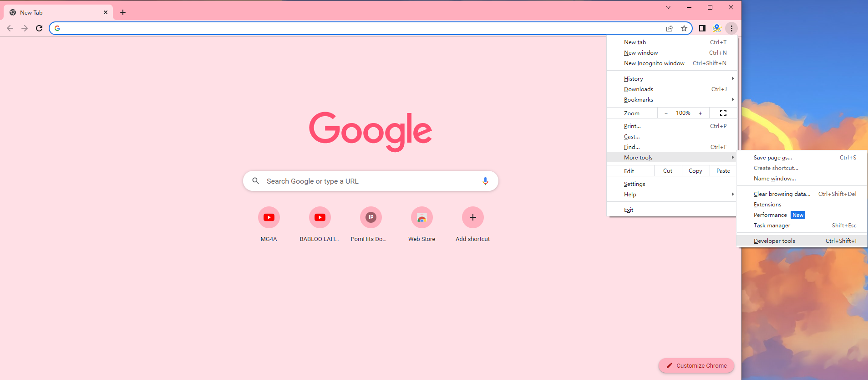Close the New Tab tab
Image resolution: width=868 pixels, height=380 pixels.
point(106,12)
